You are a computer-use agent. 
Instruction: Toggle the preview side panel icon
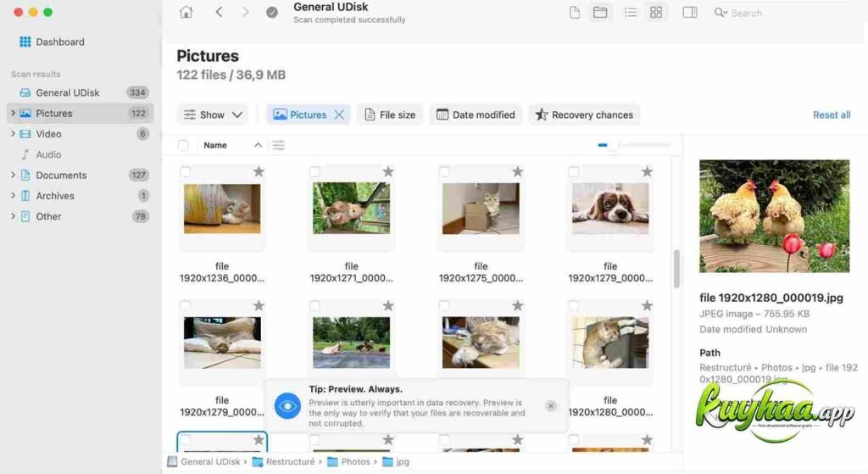690,12
